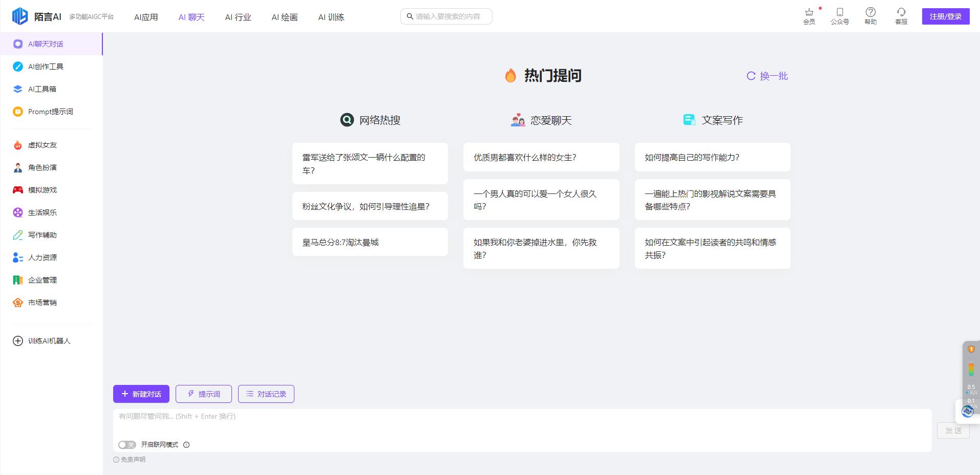Click the 新建对话 button

[141, 394]
